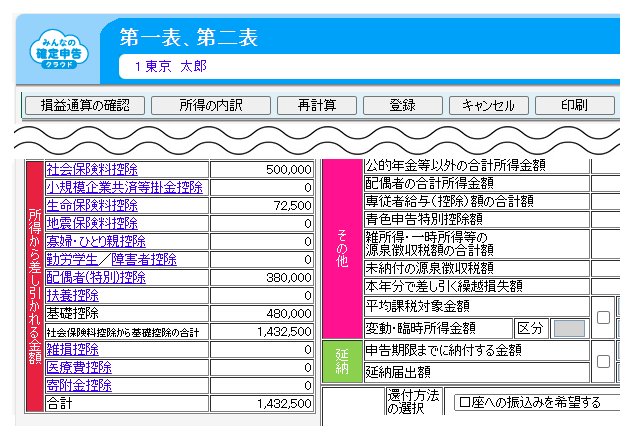638x432 pixels.
Task: Run 再計算 recalculation
Action: click(317, 105)
